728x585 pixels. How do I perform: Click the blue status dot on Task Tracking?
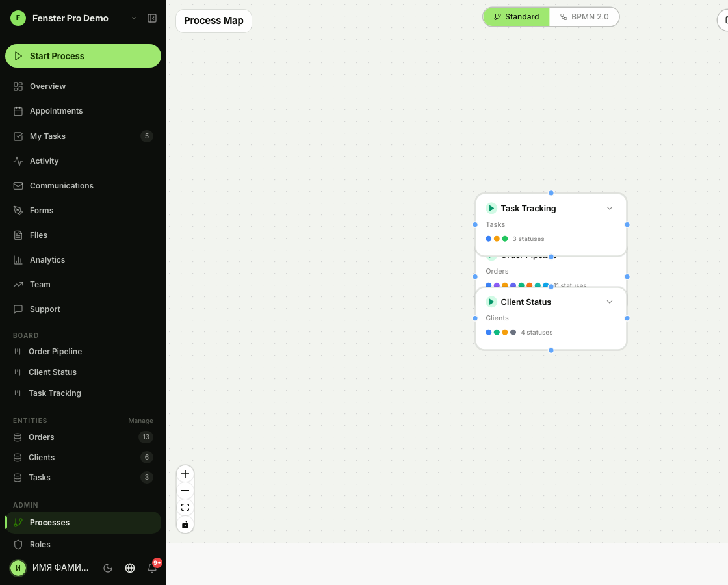coord(488,239)
